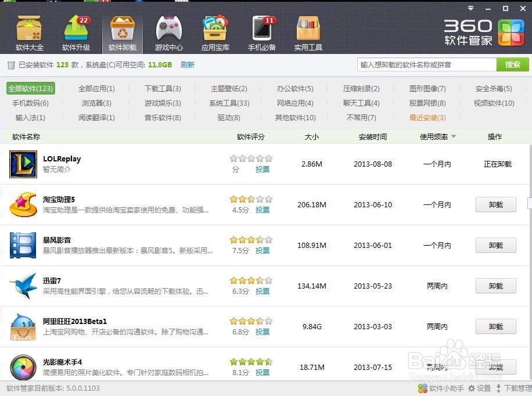532x396 pixels.
Task: Select the 图形图像(7) category
Action: click(x=427, y=89)
